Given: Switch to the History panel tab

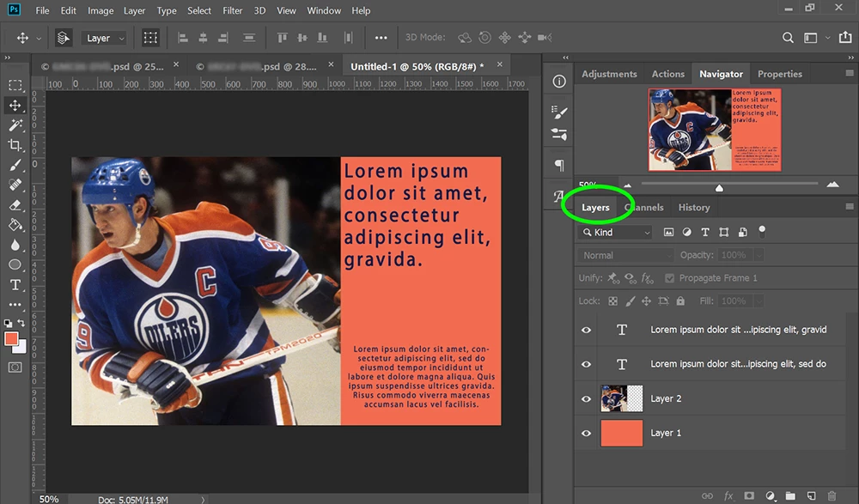Looking at the screenshot, I should (x=693, y=207).
